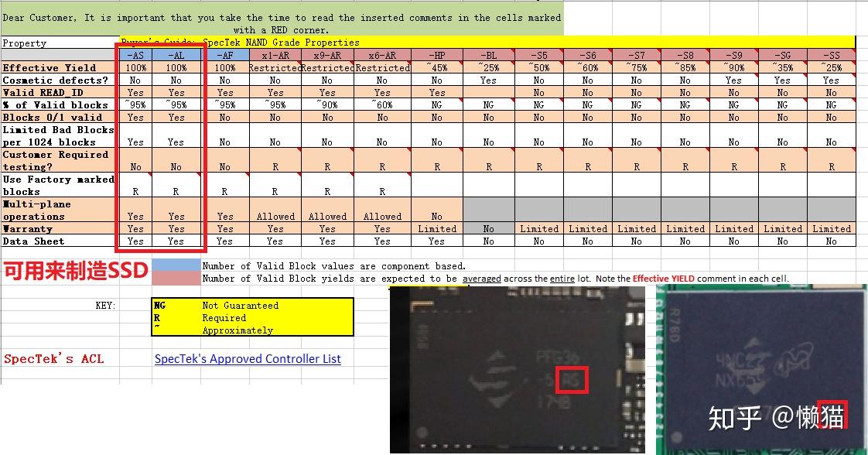This screenshot has height=455, width=868.
Task: Click the x9-AR column header
Action: 327,55
